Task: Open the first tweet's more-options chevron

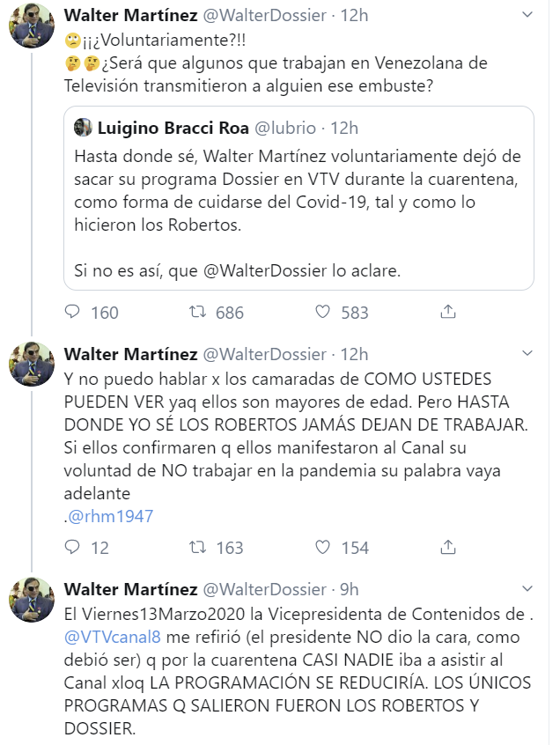Action: coord(527,16)
